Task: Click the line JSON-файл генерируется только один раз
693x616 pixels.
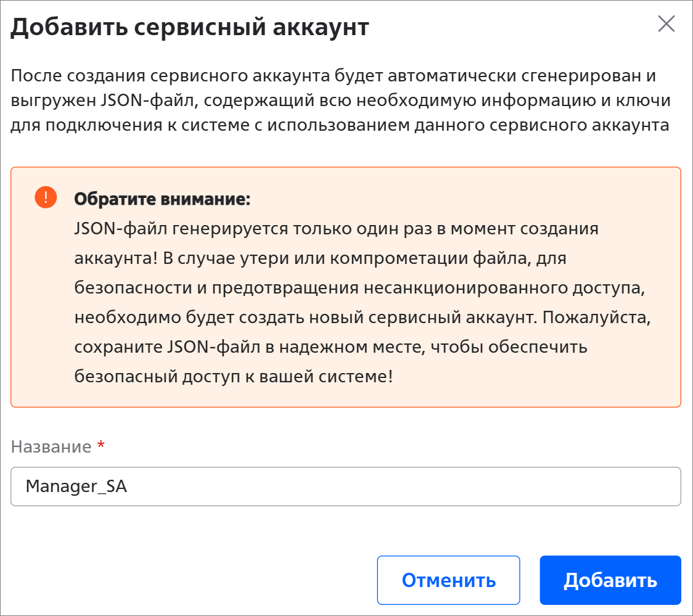Action: (x=336, y=229)
